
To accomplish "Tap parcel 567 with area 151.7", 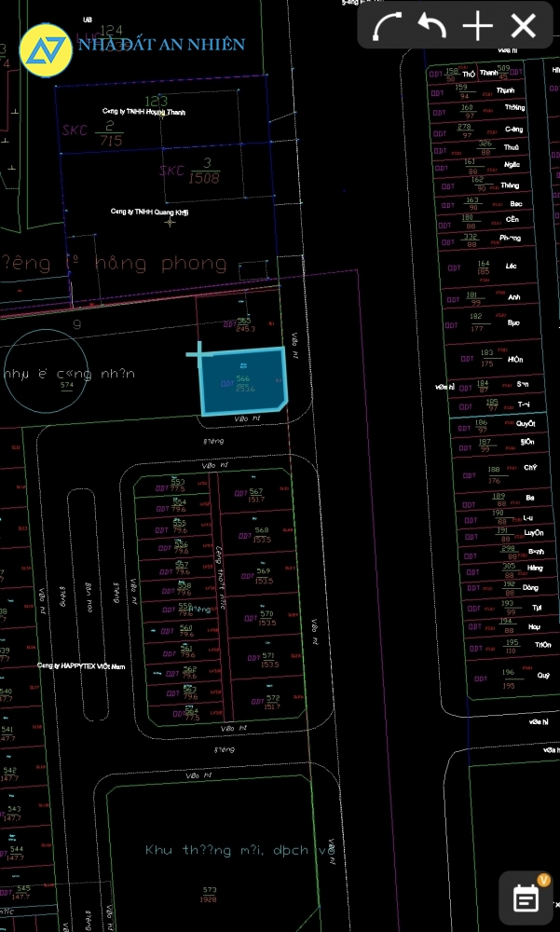I will pos(255,495).
